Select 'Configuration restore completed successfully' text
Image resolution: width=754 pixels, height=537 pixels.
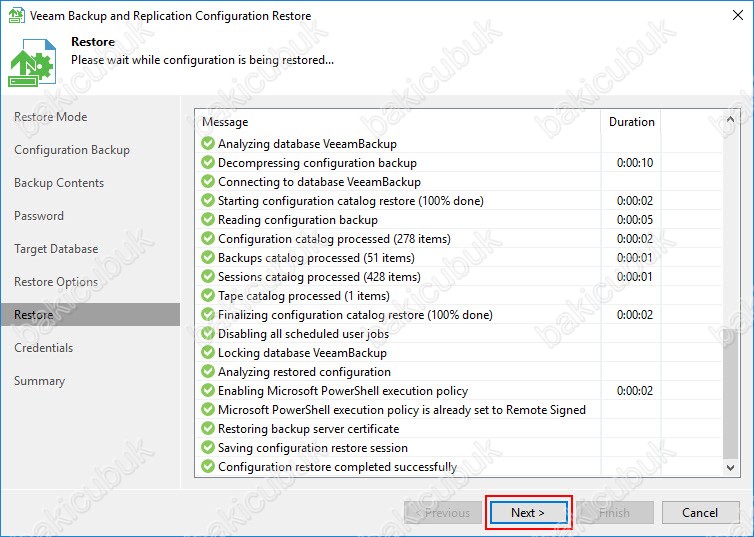click(x=338, y=467)
